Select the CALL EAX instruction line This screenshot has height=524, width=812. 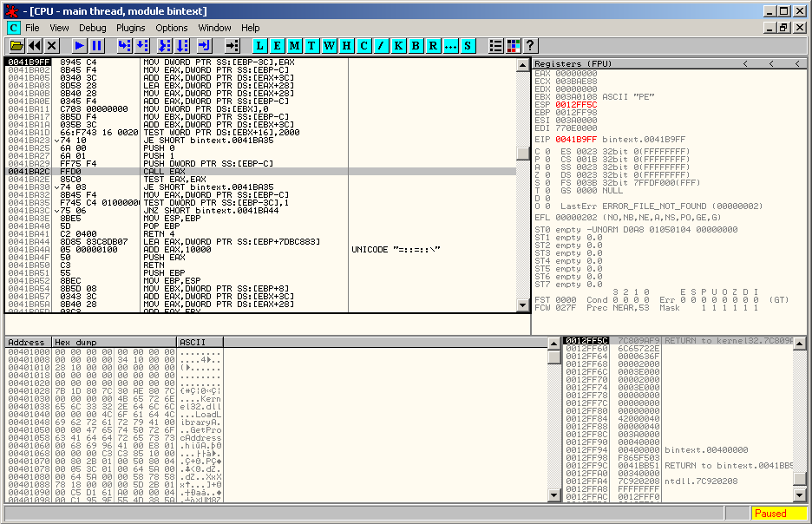[174, 172]
